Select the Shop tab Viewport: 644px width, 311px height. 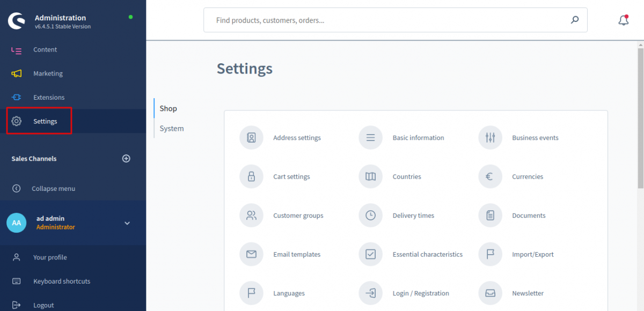click(168, 108)
